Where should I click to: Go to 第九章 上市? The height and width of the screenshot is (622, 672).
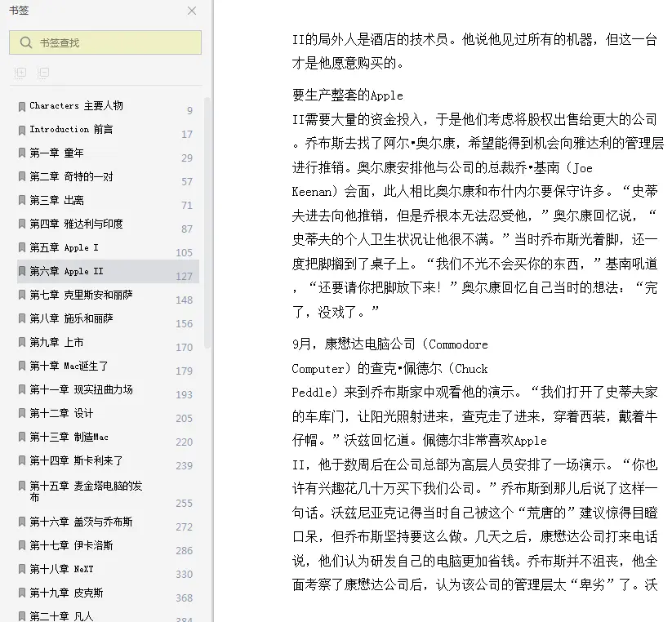pyautogui.click(x=56, y=342)
